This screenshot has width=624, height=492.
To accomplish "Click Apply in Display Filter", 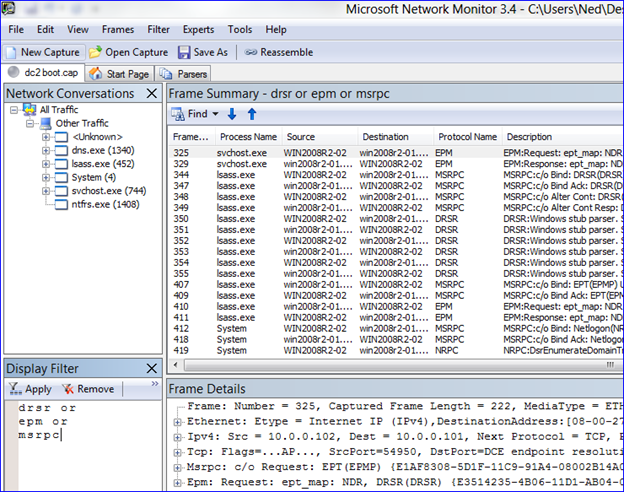I will point(31,389).
